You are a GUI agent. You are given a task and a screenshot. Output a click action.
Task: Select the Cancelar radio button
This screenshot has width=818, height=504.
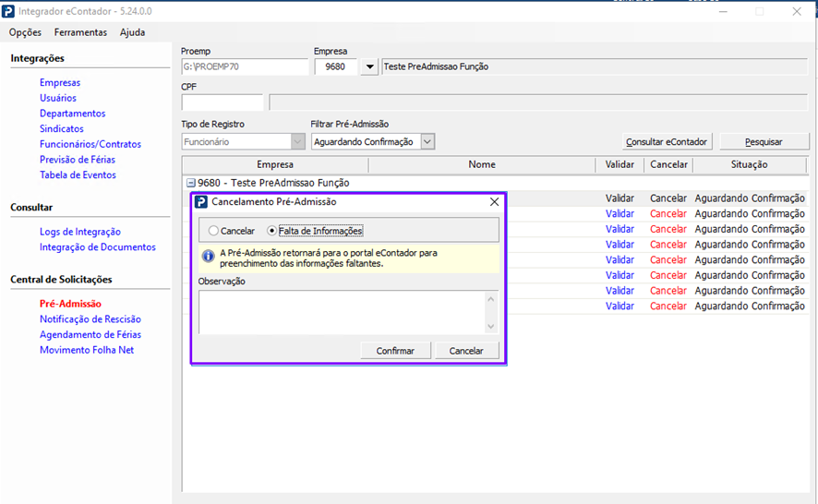213,231
